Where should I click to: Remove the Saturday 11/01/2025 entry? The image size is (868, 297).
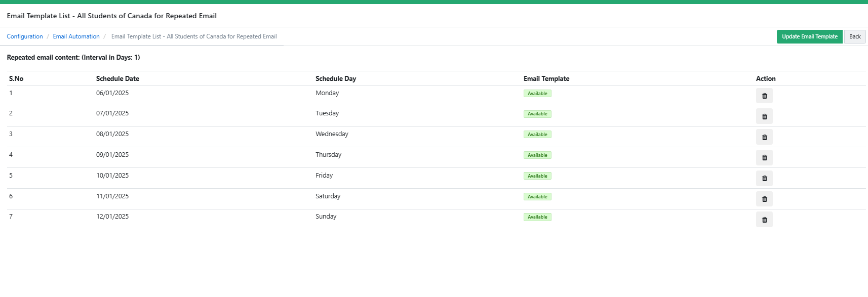pyautogui.click(x=764, y=199)
